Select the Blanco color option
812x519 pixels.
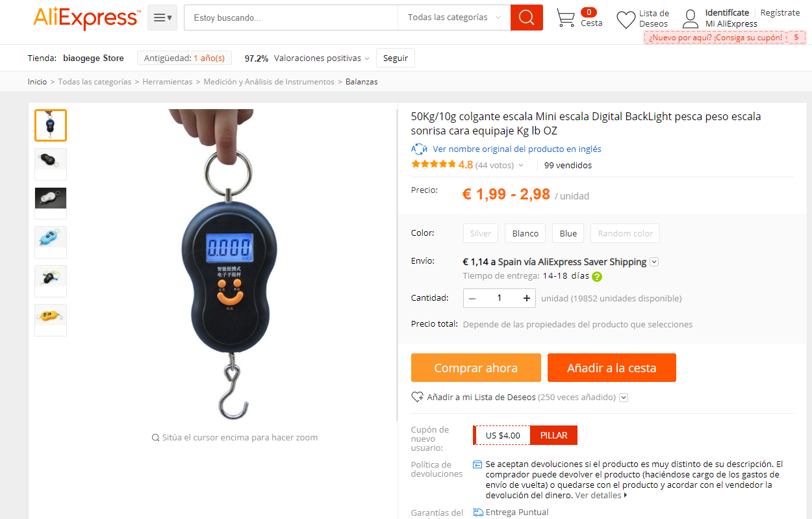coord(525,233)
